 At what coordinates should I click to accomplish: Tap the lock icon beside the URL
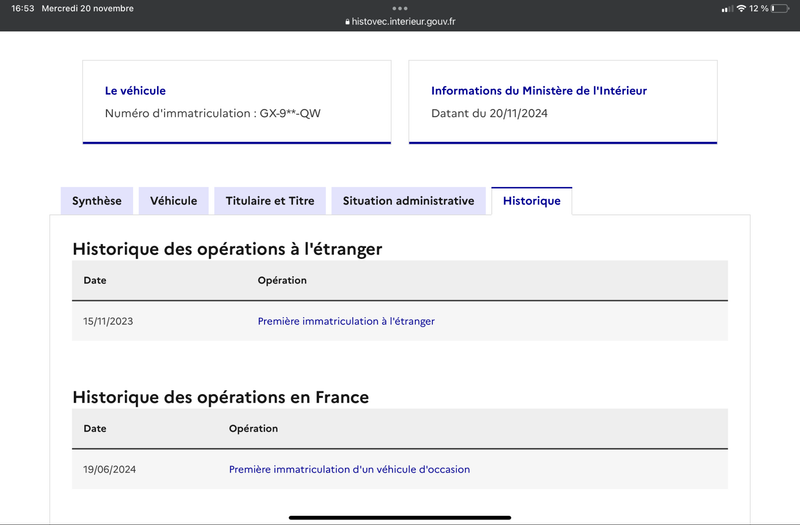click(x=347, y=22)
